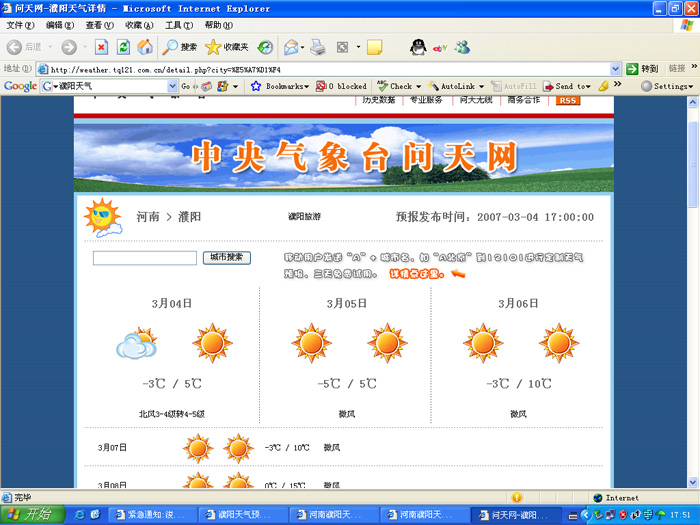Viewport: 700px width, 525px height.
Task: Click the city search input field
Action: pos(145,258)
